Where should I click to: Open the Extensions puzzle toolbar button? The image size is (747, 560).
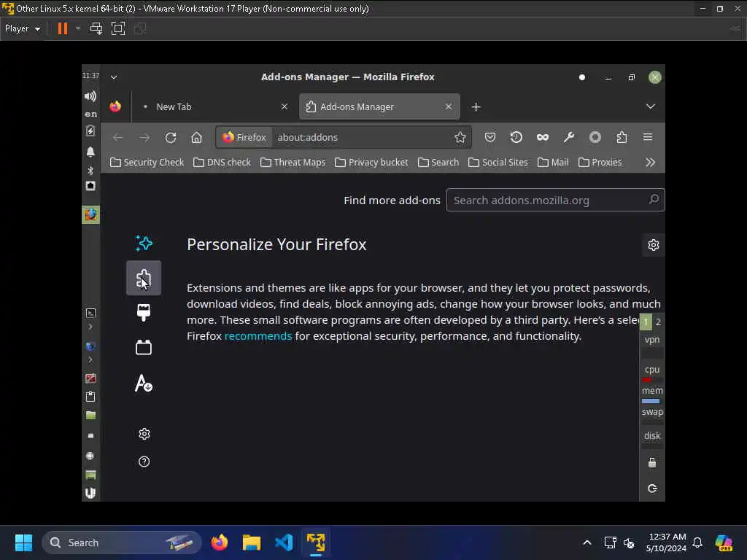click(622, 138)
